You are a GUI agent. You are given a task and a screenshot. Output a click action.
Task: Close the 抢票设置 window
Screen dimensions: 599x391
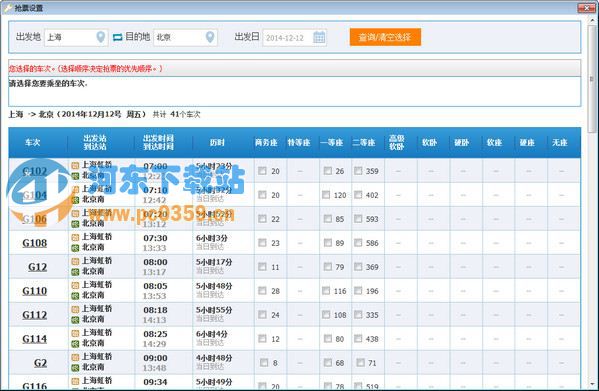(x=586, y=7)
